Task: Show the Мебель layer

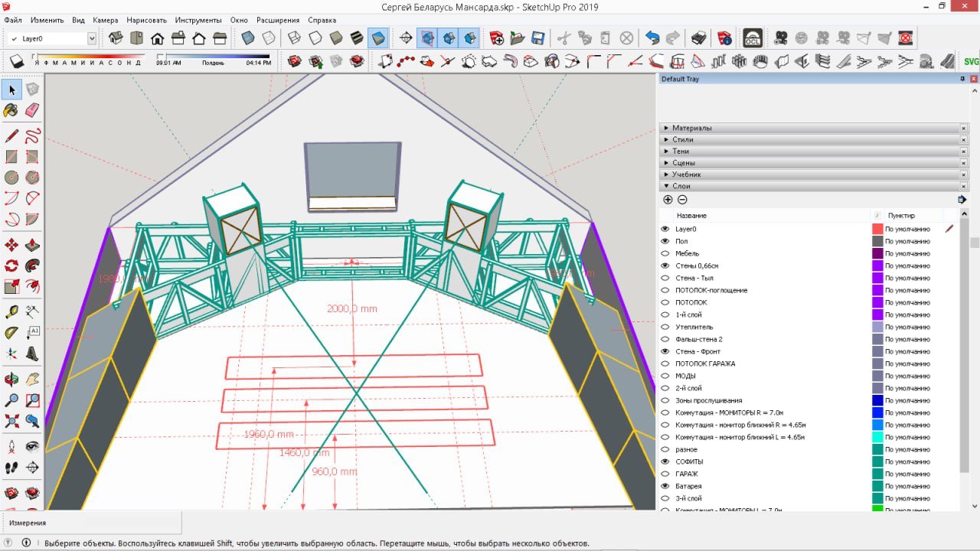Action: coord(665,253)
